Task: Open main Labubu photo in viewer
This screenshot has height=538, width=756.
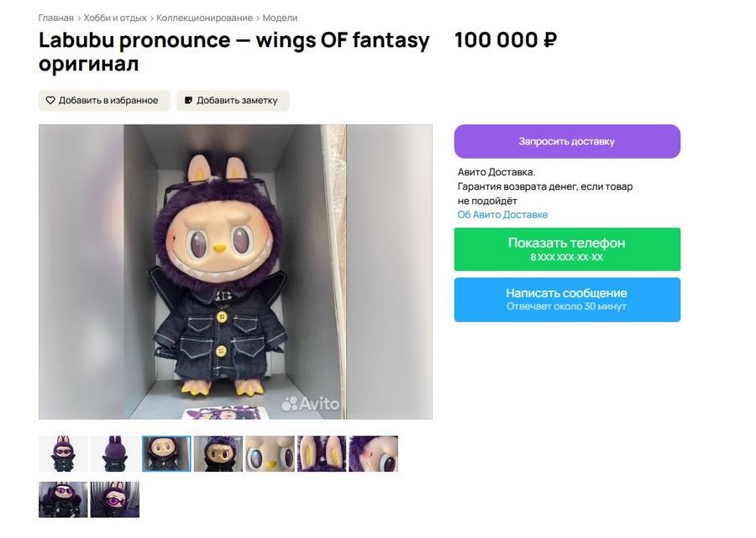Action: coord(235,271)
